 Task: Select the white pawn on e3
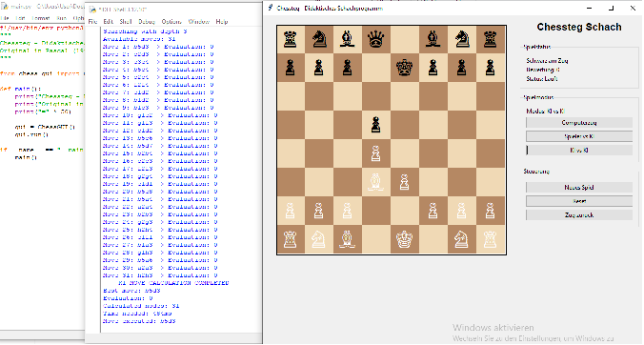click(x=405, y=182)
